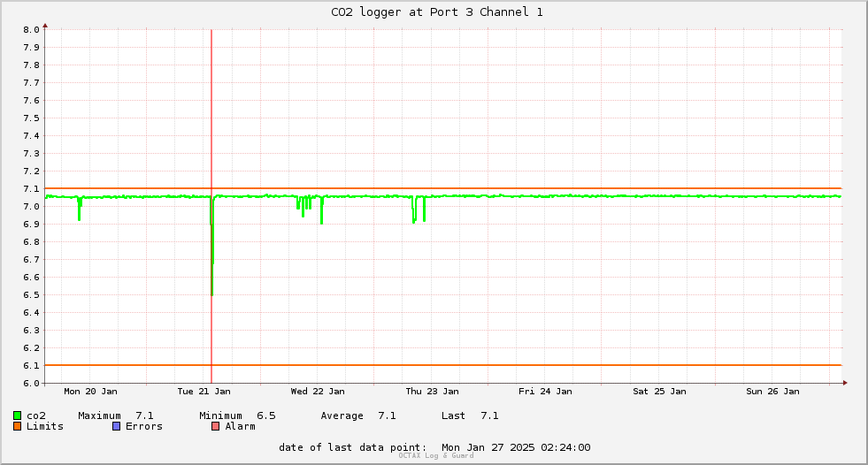Click the 7.5 y-axis value
This screenshot has height=465, width=868.
[x=31, y=118]
